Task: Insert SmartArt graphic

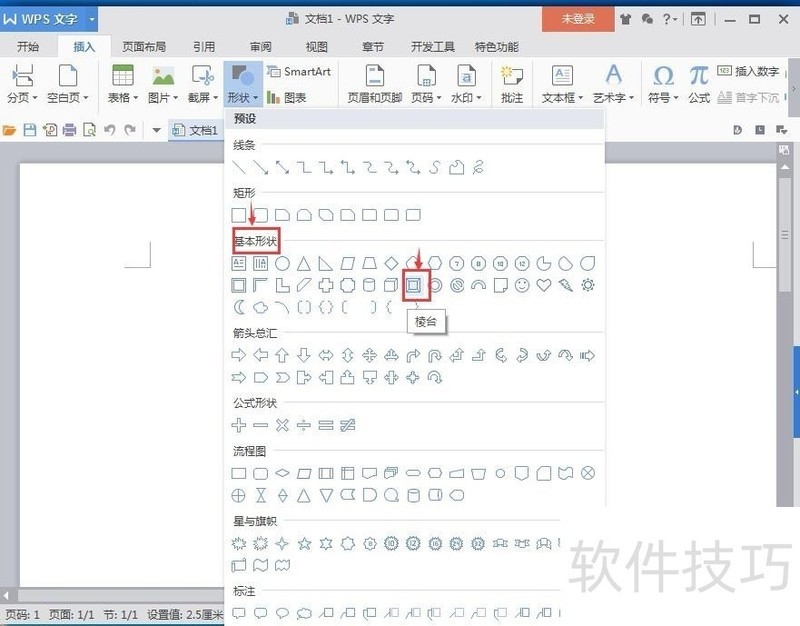Action: (299, 71)
